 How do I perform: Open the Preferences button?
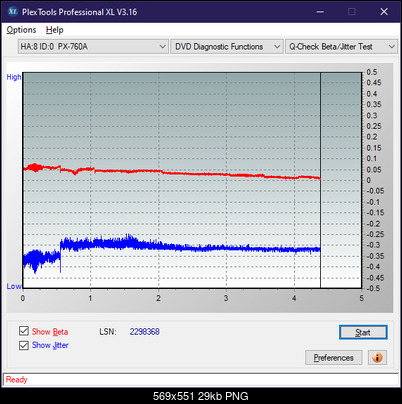click(x=334, y=358)
